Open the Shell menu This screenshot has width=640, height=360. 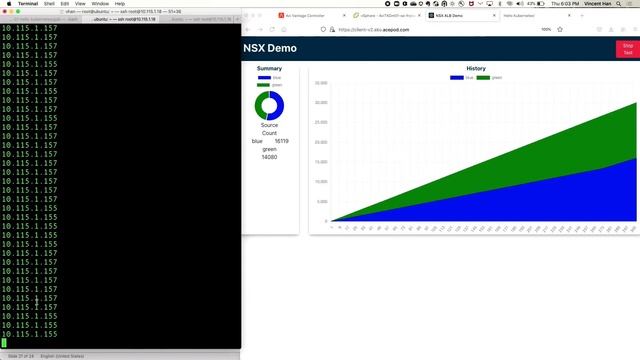tap(49, 4)
